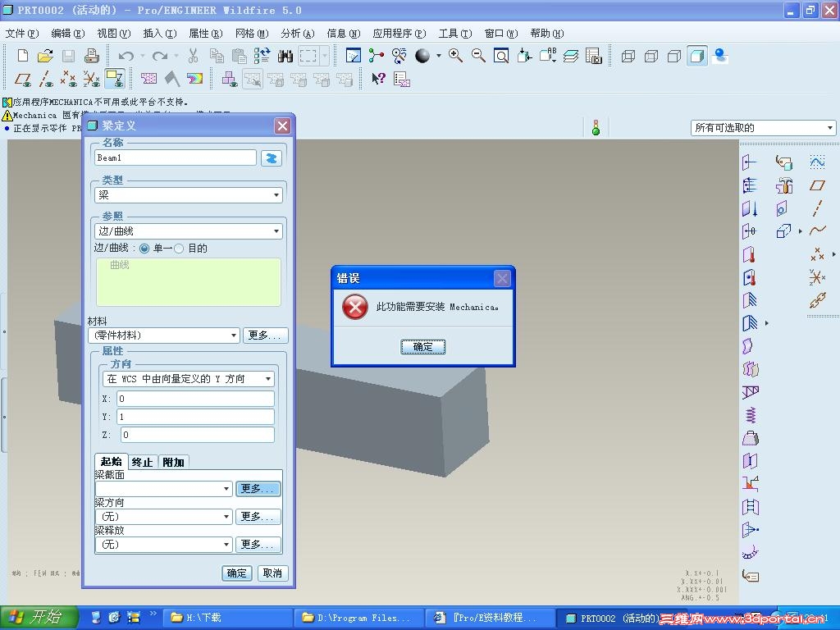Switch to the 附加 tab
The image size is (840, 630).
click(x=173, y=462)
